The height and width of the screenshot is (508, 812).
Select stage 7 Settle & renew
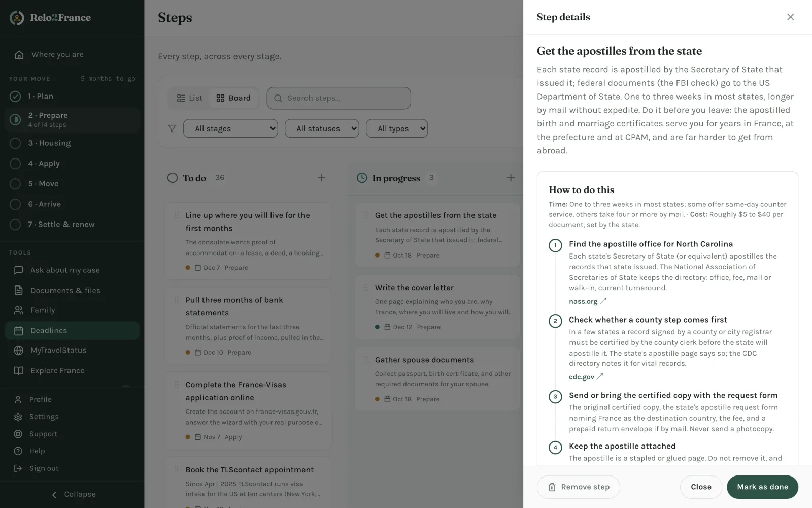click(72, 225)
